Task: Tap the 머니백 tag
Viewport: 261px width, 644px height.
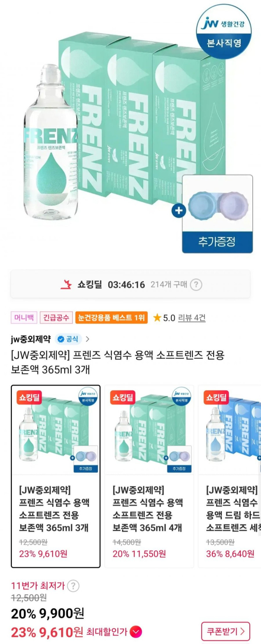Action: [x=24, y=318]
